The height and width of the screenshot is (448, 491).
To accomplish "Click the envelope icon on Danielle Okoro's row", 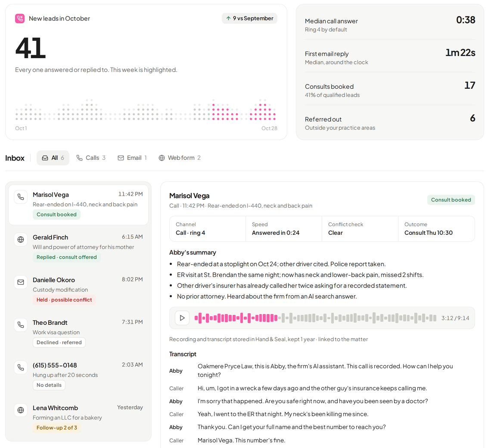I will (21, 282).
